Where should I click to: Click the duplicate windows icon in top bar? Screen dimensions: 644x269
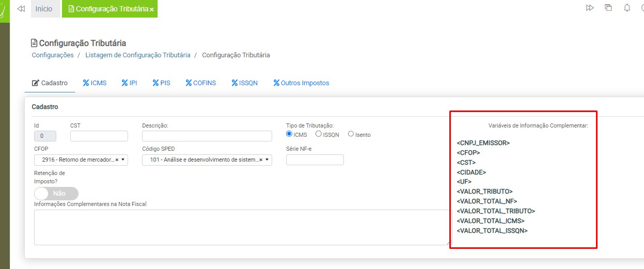coord(608,8)
